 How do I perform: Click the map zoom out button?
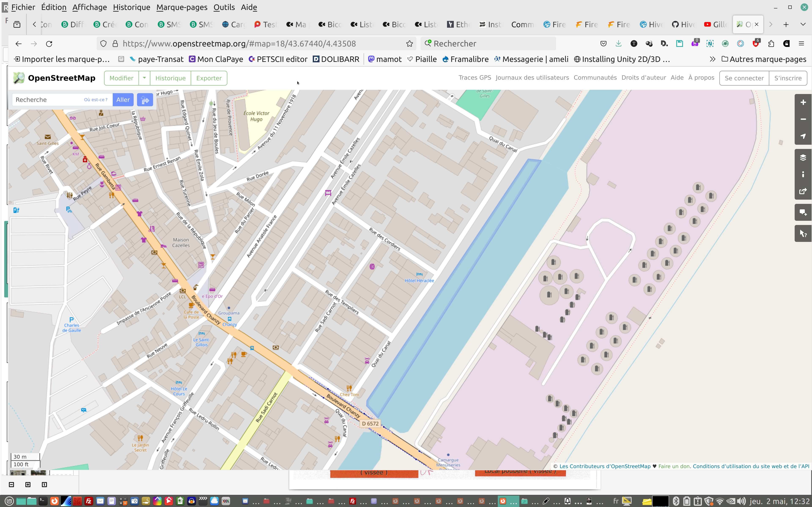(x=803, y=119)
